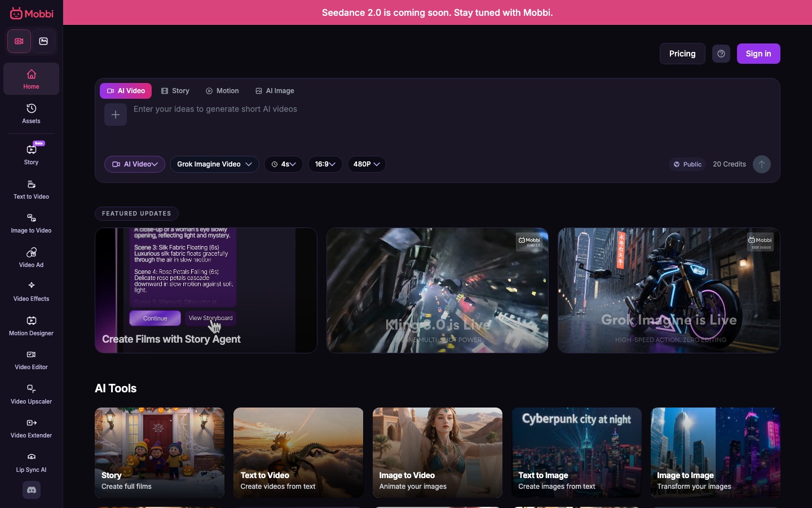
Task: Open the AI Video mode dropdown
Action: (135, 164)
